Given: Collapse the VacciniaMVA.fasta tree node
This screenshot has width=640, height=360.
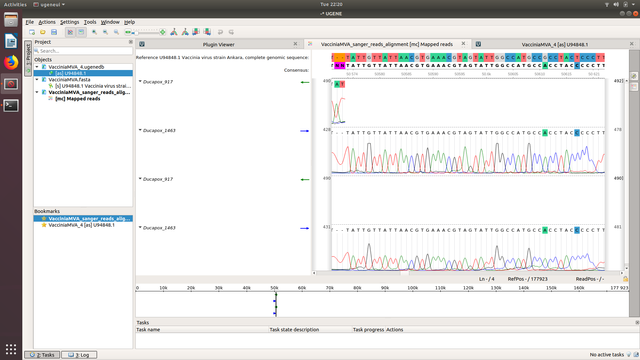Looking at the screenshot, I should pos(37,80).
